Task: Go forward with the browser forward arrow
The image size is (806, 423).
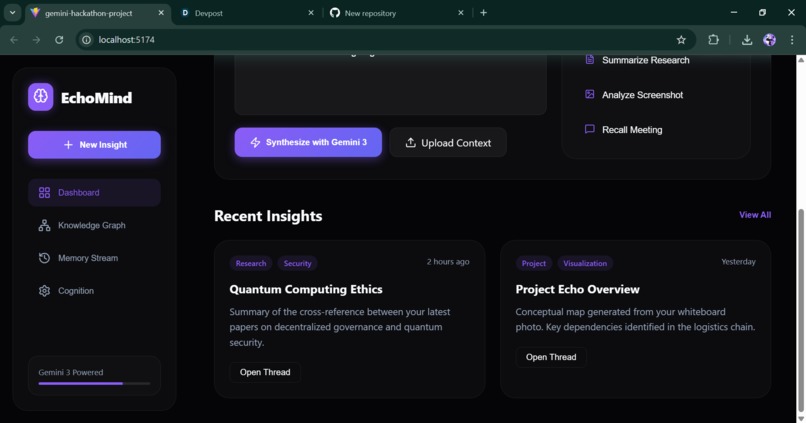Action: (36, 40)
